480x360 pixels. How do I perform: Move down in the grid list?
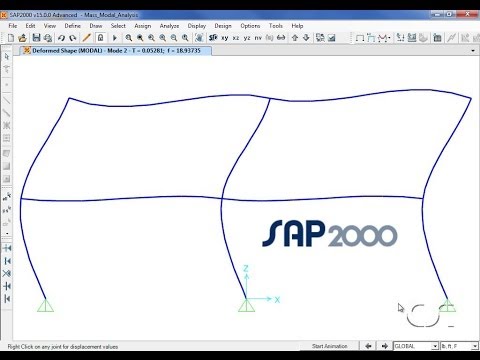tap(306, 38)
